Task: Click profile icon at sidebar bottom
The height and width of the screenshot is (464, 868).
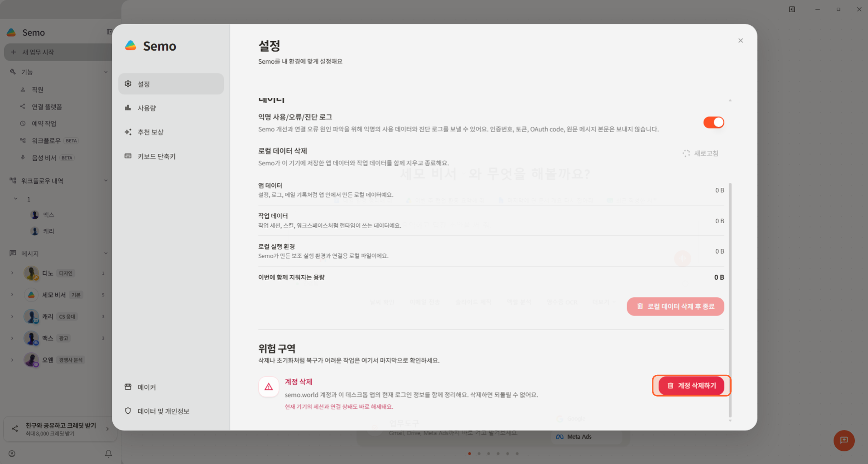Action: (12, 454)
